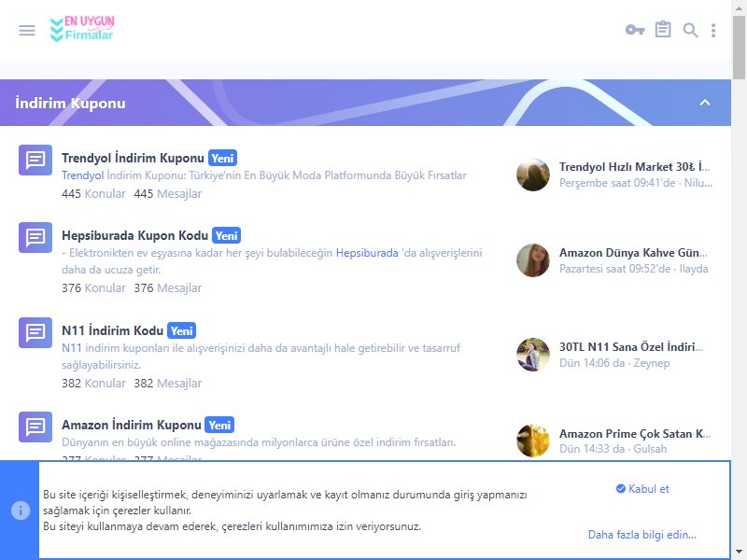Viewport: 747px width, 560px height.
Task: Open Zeynep's user profile link
Action: pos(651,363)
